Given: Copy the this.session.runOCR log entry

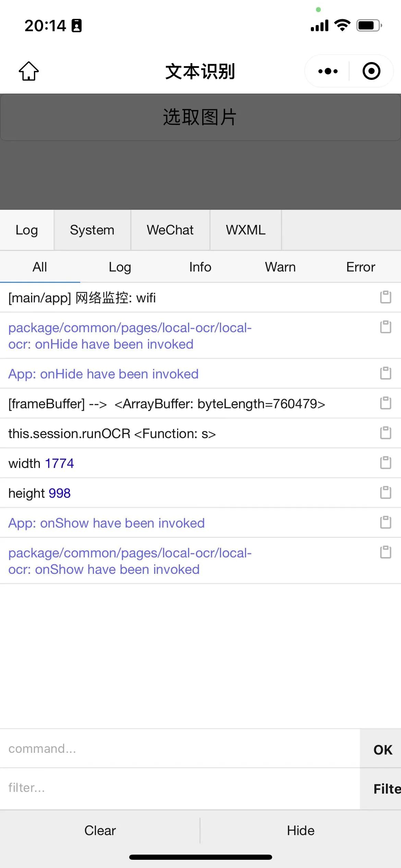Looking at the screenshot, I should click(386, 433).
